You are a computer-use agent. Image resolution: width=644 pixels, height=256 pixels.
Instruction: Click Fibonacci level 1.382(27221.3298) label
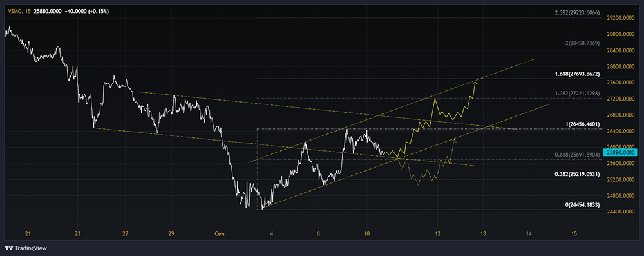[x=577, y=94]
